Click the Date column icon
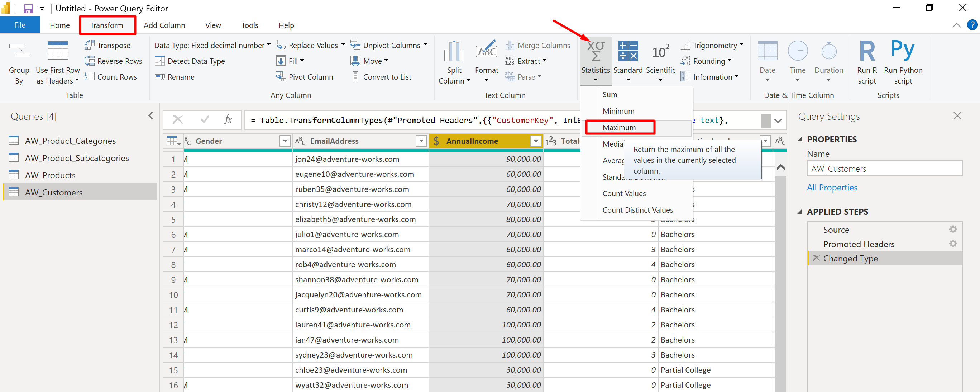 pos(767,51)
